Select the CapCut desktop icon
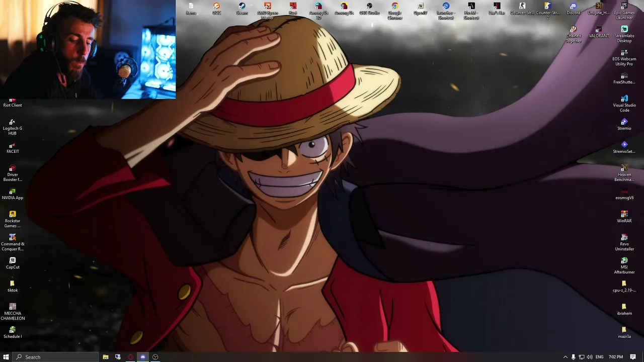The image size is (644, 362). point(13,263)
